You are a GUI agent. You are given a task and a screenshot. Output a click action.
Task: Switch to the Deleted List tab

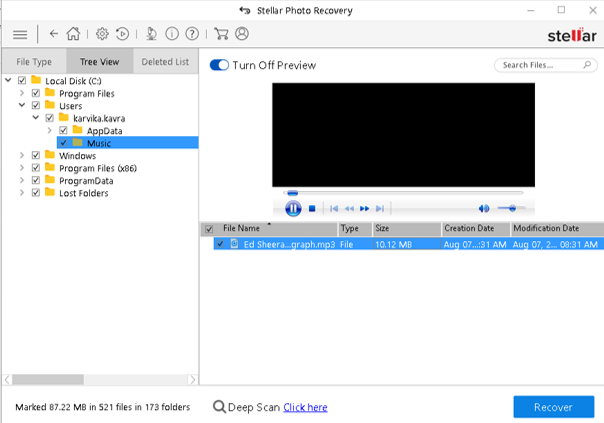166,61
